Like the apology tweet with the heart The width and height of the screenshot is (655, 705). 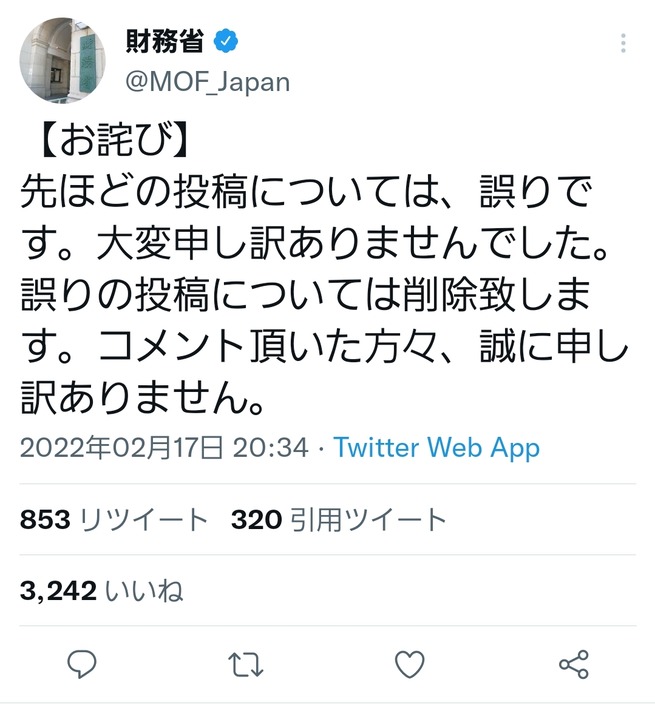click(409, 664)
